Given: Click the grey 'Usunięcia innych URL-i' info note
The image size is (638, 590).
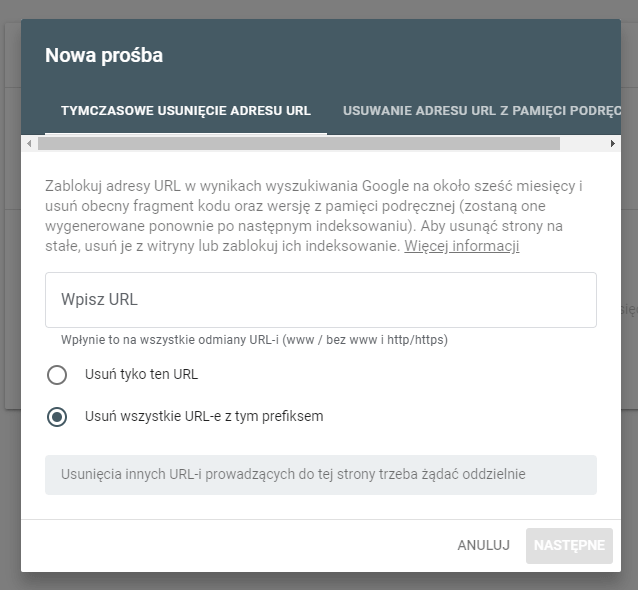Looking at the screenshot, I should coord(320,475).
